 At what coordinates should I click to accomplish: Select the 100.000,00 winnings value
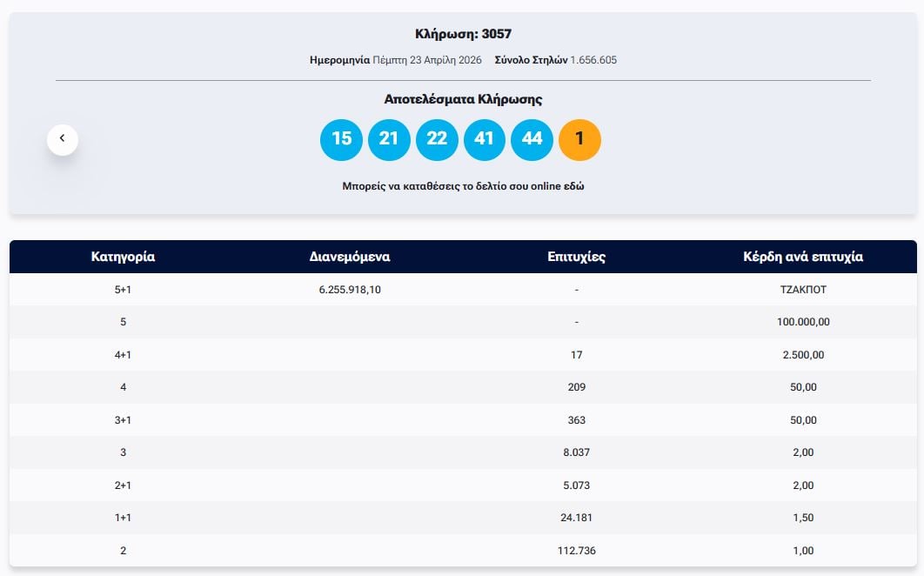pyautogui.click(x=803, y=322)
